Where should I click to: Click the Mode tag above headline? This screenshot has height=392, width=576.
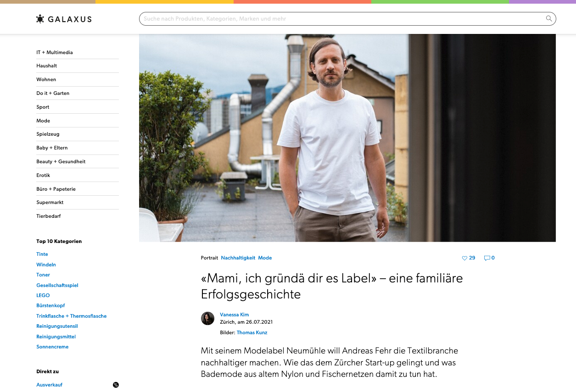click(265, 258)
